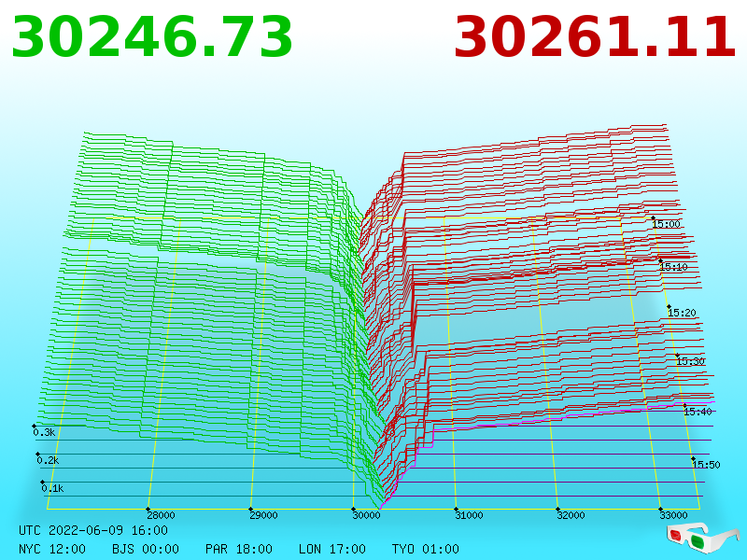Select the 33000 price axis label

tap(673, 515)
